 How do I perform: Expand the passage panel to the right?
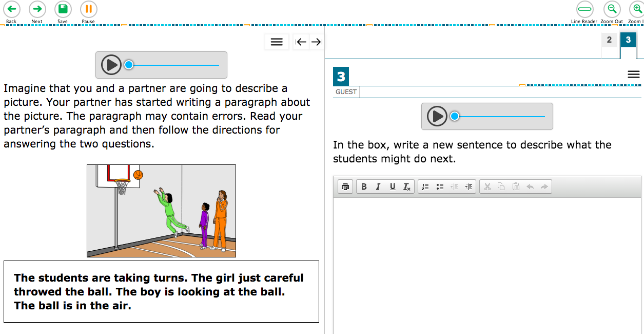point(317,42)
